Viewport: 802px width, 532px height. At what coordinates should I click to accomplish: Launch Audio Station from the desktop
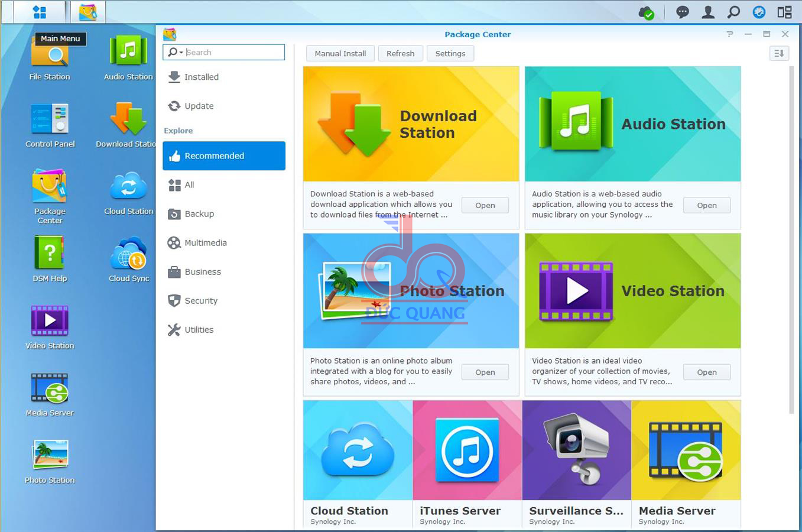128,58
